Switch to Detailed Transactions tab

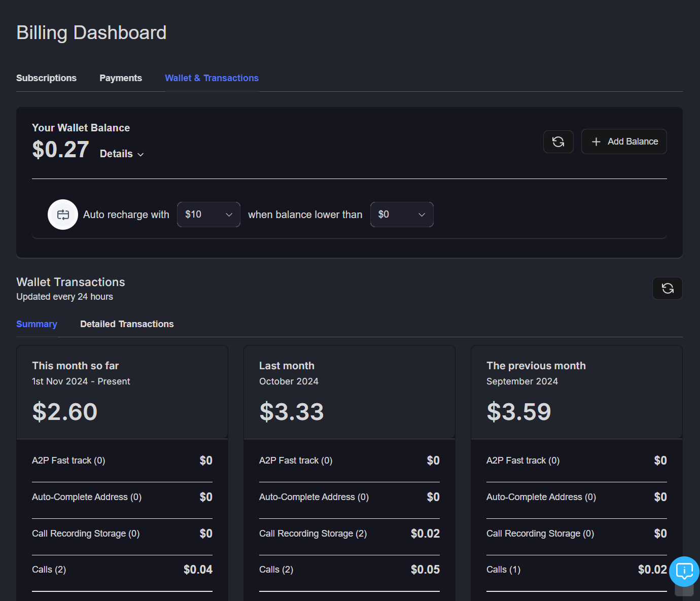(127, 324)
